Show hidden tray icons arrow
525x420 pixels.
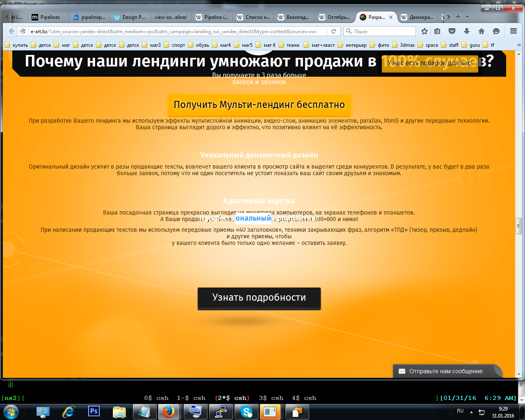[471, 412]
